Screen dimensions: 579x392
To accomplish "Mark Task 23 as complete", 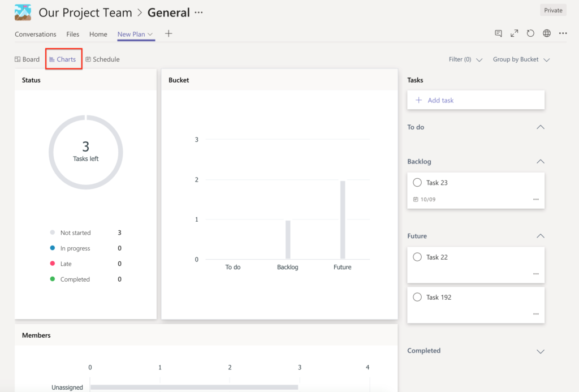I will pyautogui.click(x=417, y=183).
